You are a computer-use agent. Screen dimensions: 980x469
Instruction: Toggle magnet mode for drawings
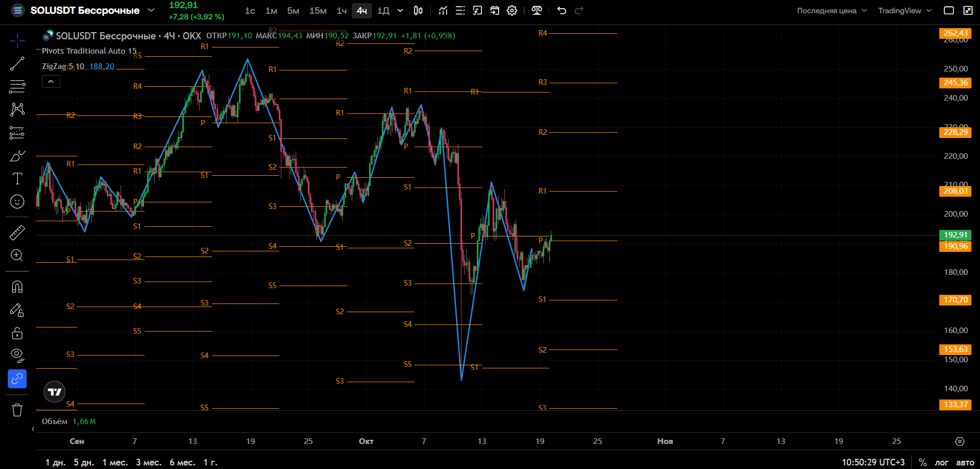point(17,287)
